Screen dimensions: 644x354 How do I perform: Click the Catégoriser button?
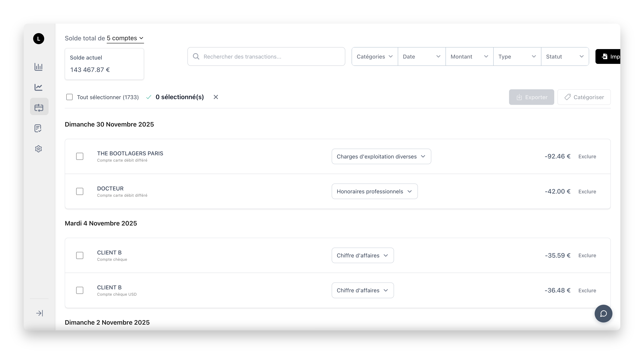[584, 97]
